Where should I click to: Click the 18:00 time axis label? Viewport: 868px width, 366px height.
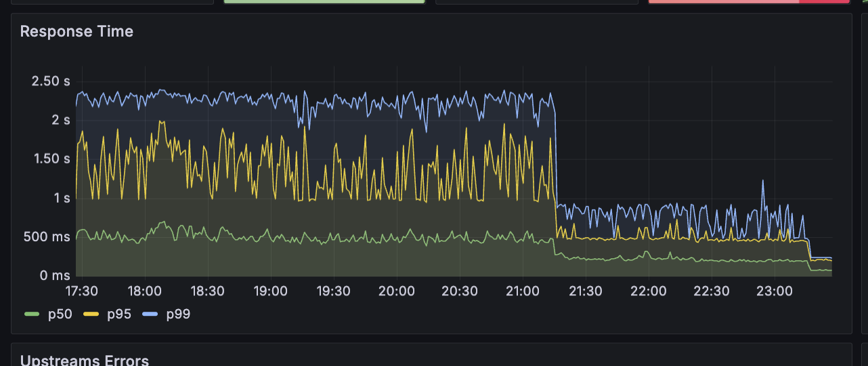pyautogui.click(x=144, y=291)
